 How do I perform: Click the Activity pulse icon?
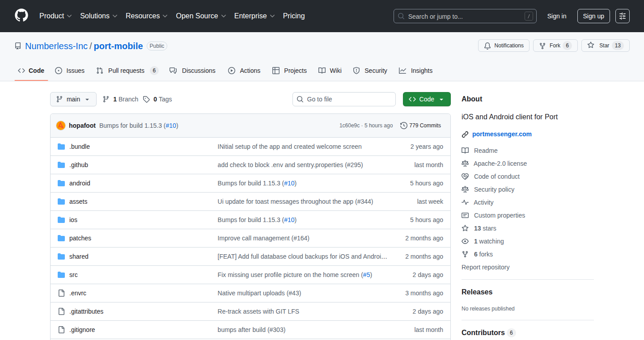pos(465,202)
